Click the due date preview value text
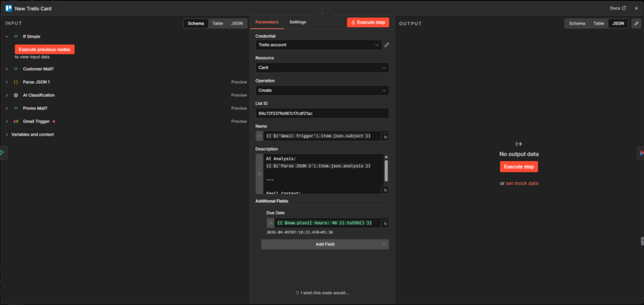The image size is (644, 305). click(299, 232)
